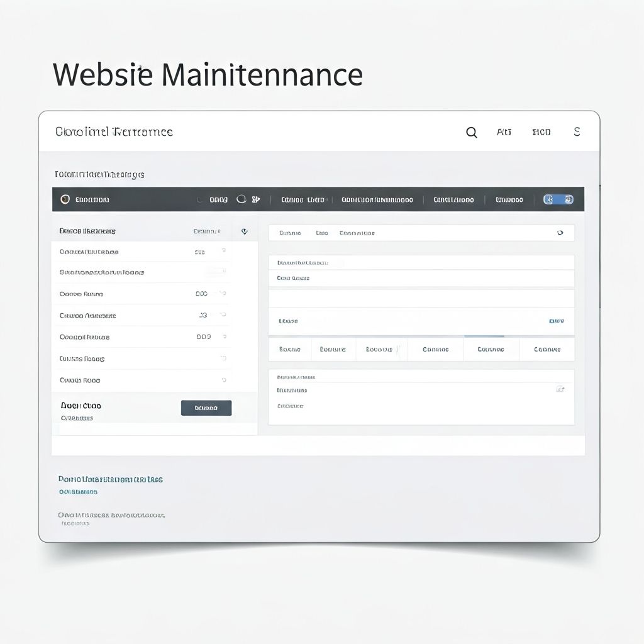Click the refresh icon in the right panel header

point(562,233)
